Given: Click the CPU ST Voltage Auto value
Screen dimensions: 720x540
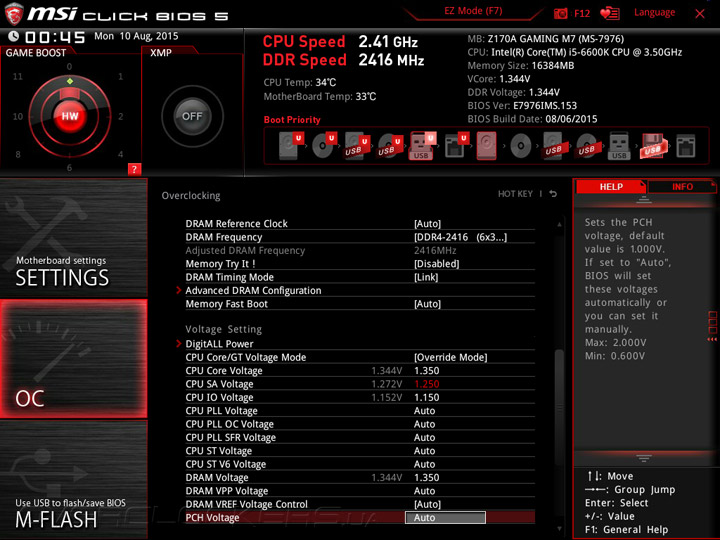Looking at the screenshot, I should click(x=424, y=450).
